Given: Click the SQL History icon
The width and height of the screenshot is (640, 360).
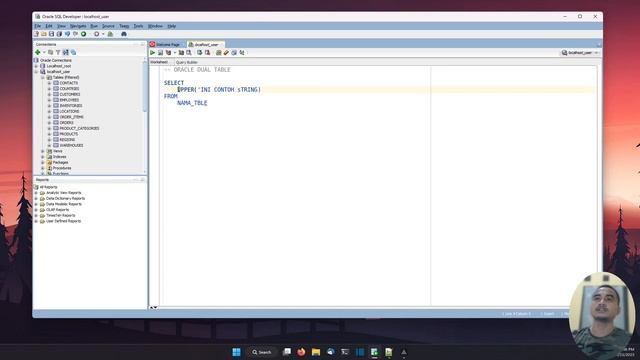Looking at the screenshot, I should click(x=234, y=53).
